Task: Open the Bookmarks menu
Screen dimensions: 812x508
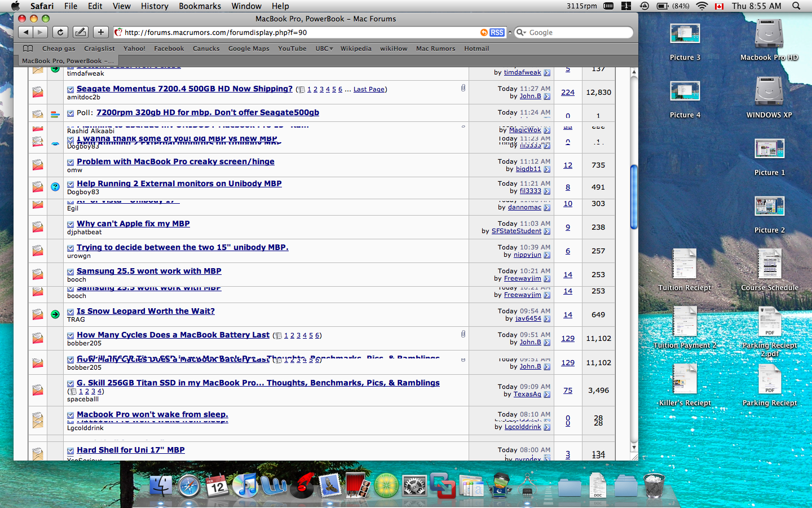Action: (200, 6)
